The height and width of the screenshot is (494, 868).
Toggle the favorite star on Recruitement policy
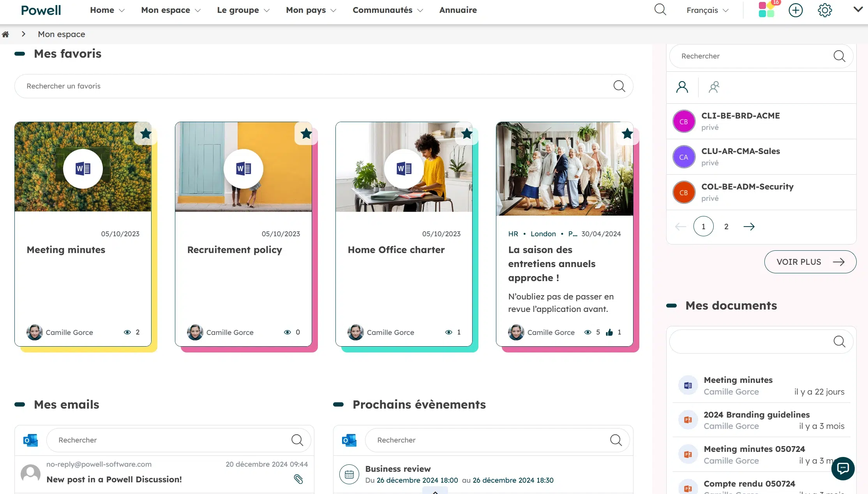(x=306, y=134)
